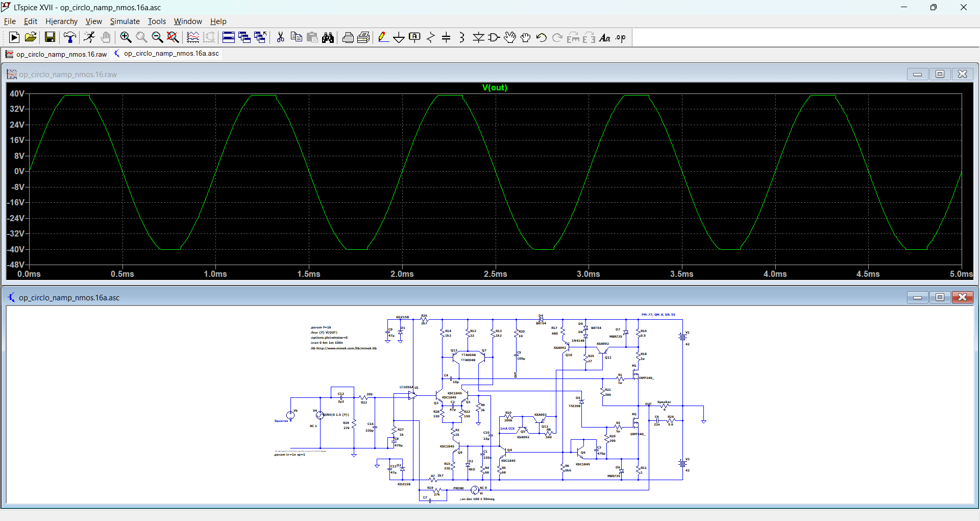
Task: Maximize the .16a.asc schematic window
Action: pyautogui.click(x=940, y=297)
